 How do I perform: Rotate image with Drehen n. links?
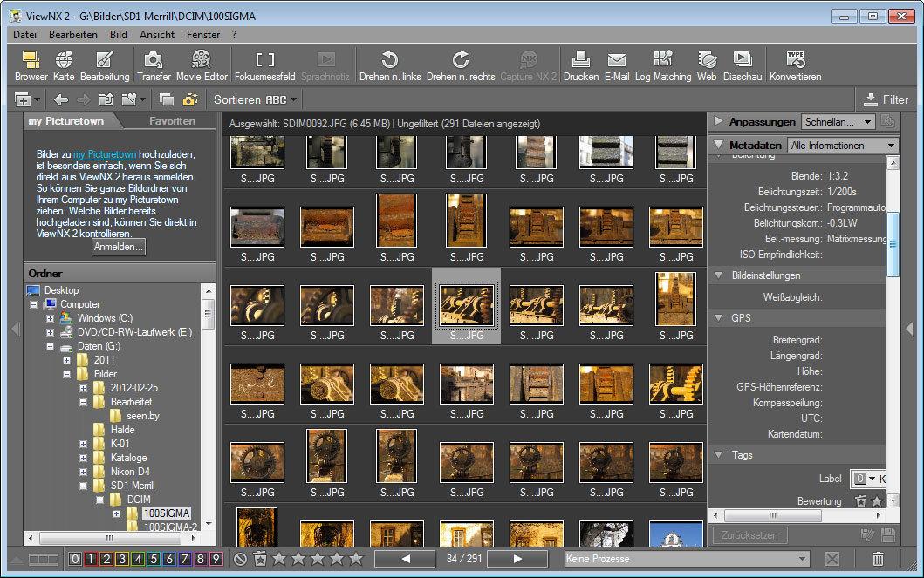389,66
